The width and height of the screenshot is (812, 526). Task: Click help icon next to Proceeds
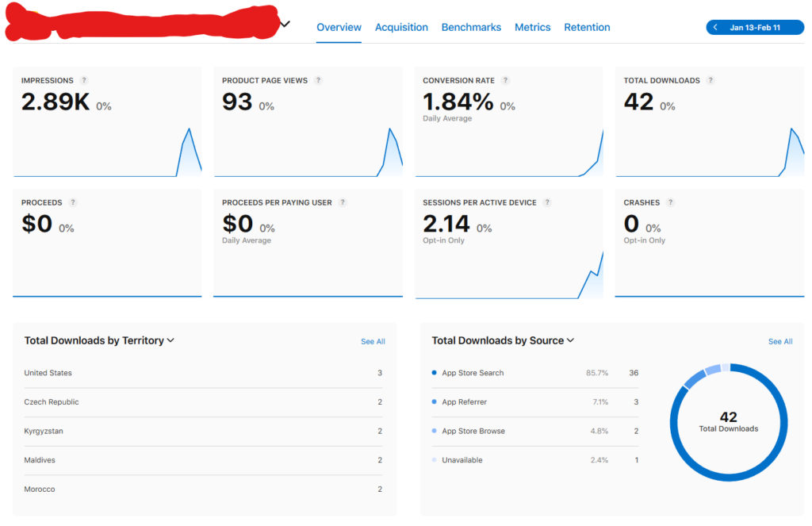(x=73, y=202)
